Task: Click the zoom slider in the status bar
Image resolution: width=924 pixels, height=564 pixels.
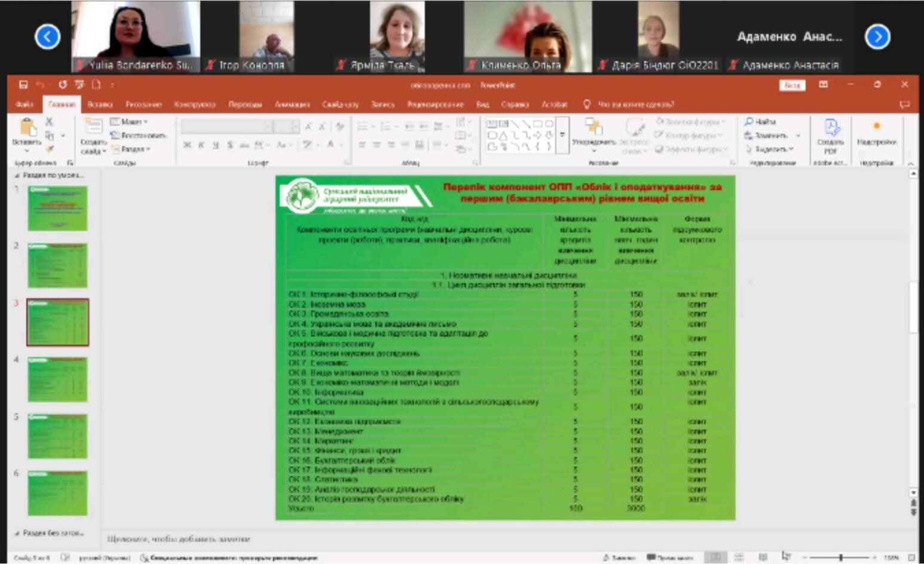Action: coord(841,557)
